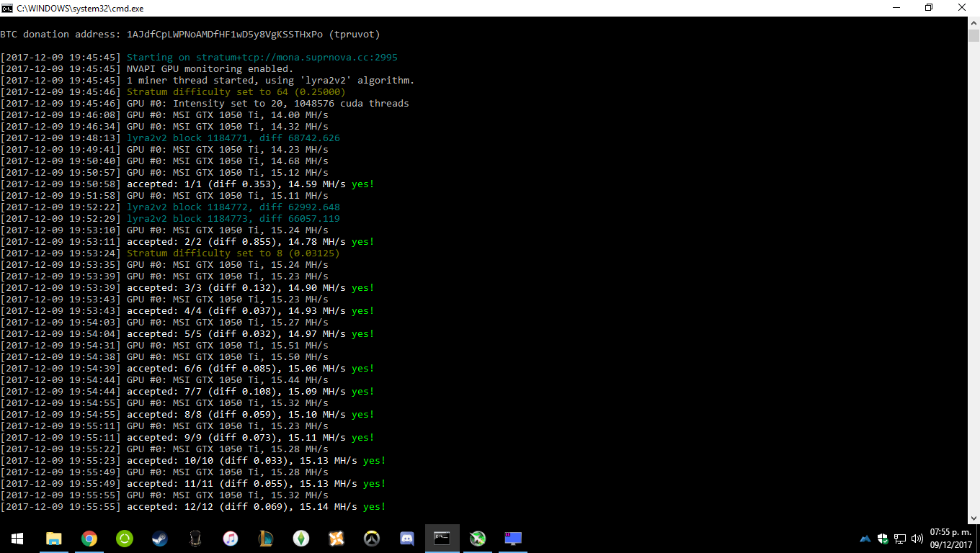980x553 pixels.
Task: Open File Explorer from the taskbar
Action: 53,539
